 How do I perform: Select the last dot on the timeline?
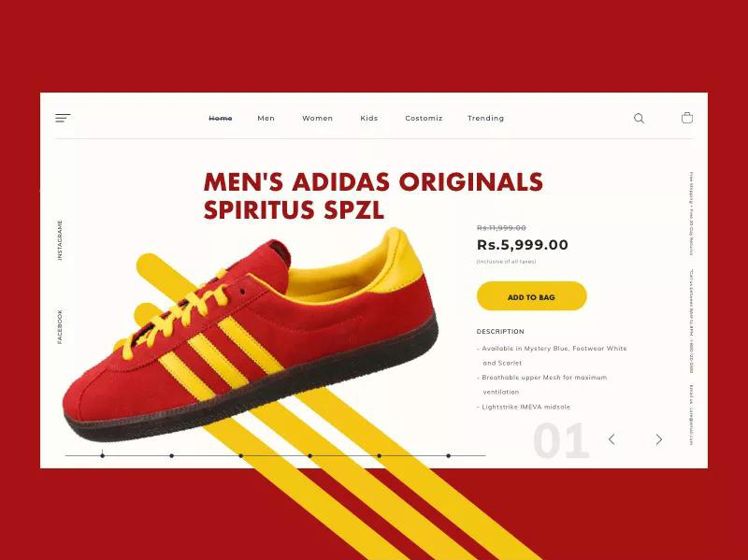pyautogui.click(x=449, y=455)
